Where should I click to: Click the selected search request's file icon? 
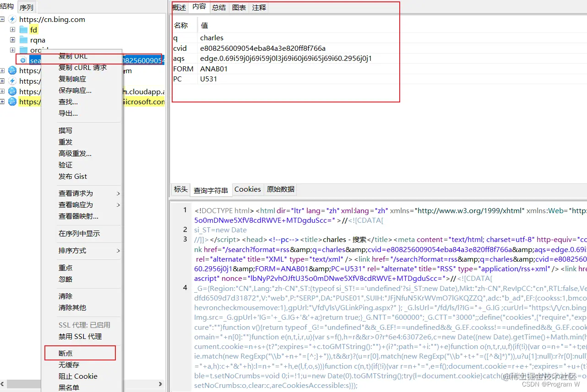click(x=23, y=60)
